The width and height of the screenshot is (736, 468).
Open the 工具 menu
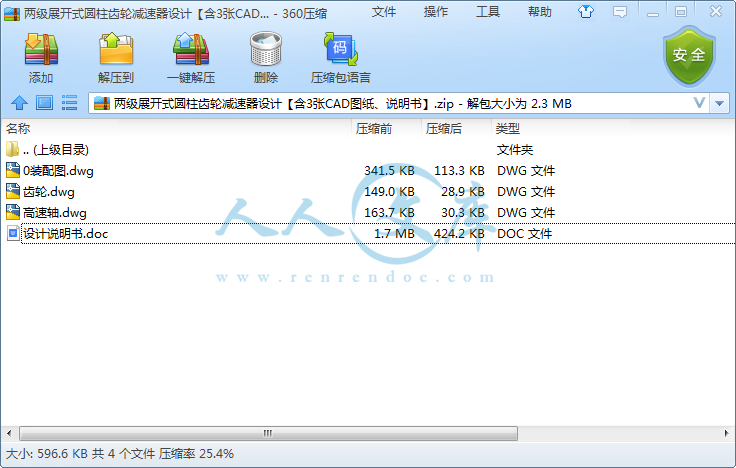[x=488, y=12]
